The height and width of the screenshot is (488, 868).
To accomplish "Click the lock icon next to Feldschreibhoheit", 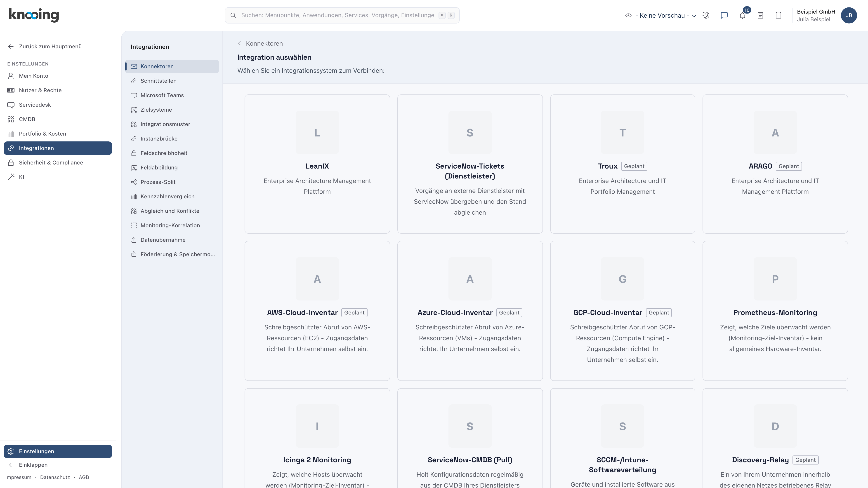I will click(x=134, y=153).
